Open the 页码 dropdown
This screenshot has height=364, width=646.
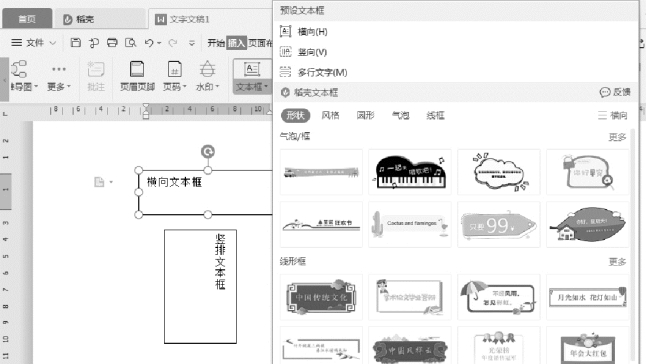coord(174,76)
